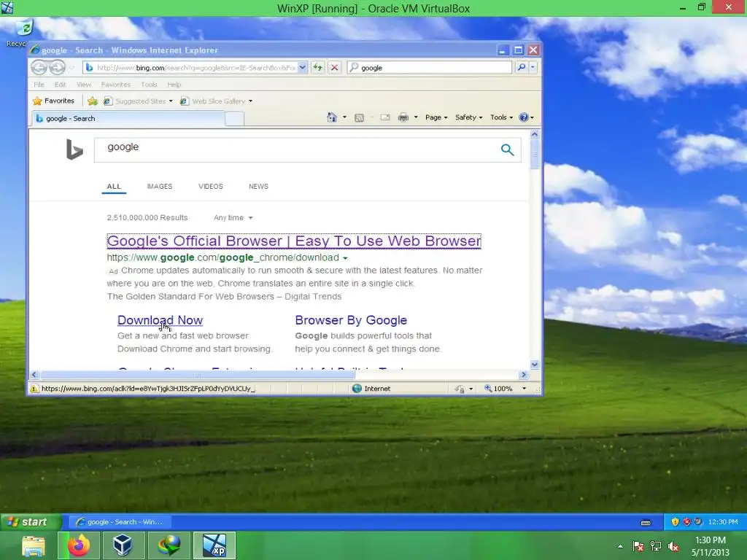Open the search provider dropdown arrow
The width and height of the screenshot is (747, 560).
[x=533, y=68]
